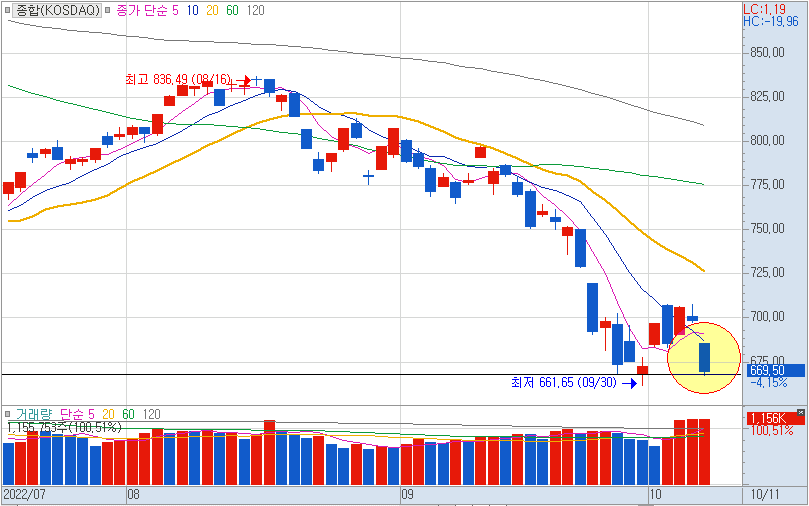
Task: Select the 종합(KOSDAQ) chart title button
Action: pyautogui.click(x=56, y=10)
